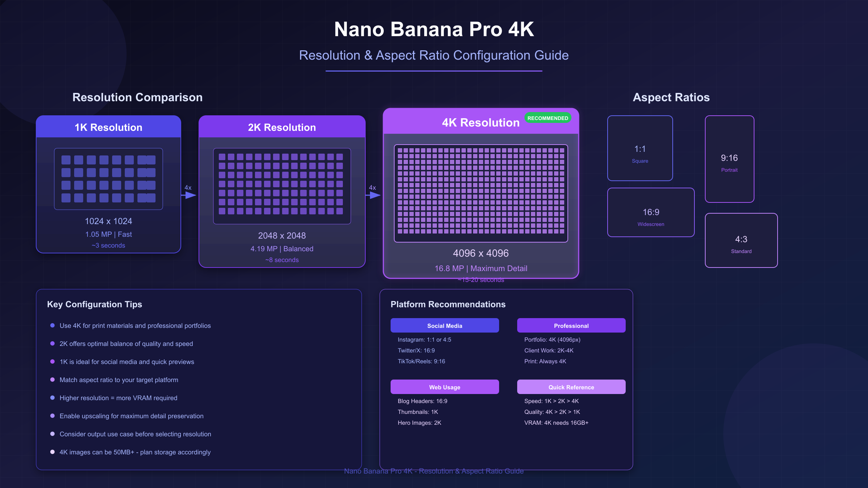Click the Social Media category label

click(x=444, y=326)
